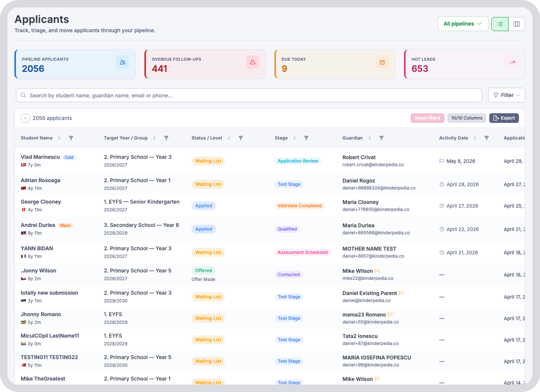Sort by Status / Level column
This screenshot has width=540, height=392.
coord(229,138)
